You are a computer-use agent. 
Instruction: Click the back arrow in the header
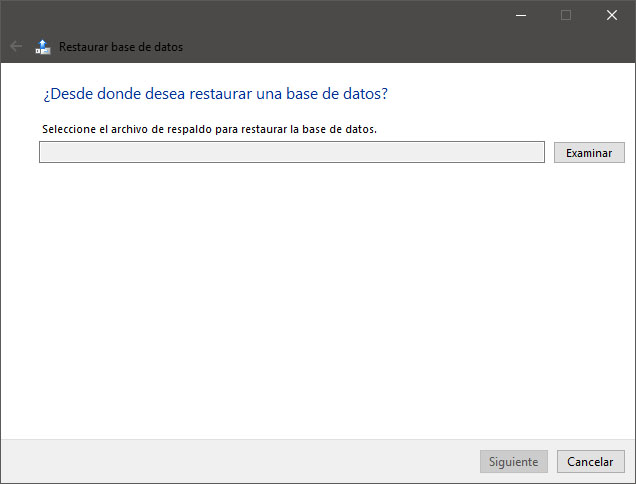(16, 47)
